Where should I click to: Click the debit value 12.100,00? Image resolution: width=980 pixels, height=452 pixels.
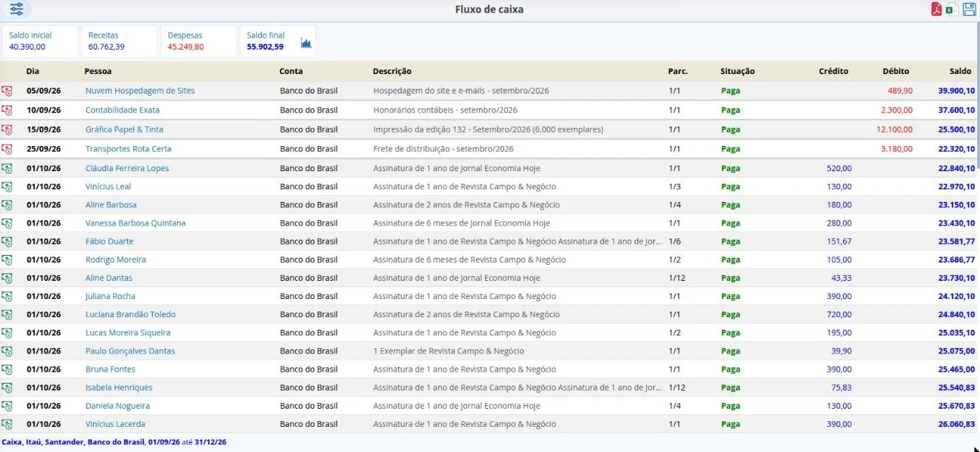[895, 129]
